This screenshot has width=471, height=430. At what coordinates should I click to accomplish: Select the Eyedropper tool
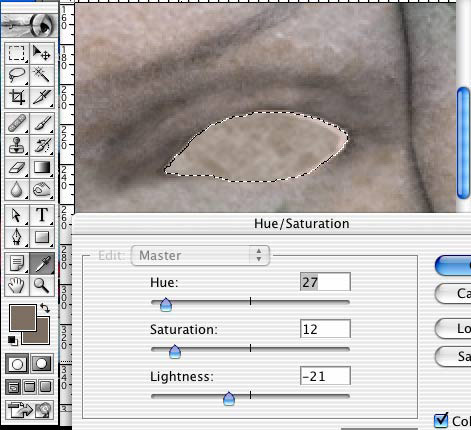[x=42, y=263]
